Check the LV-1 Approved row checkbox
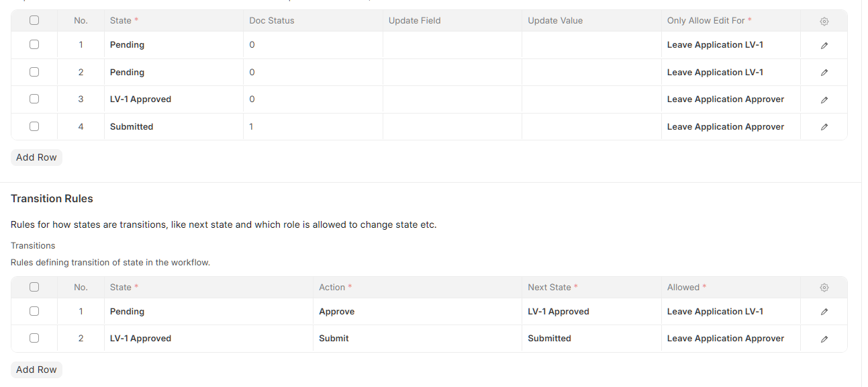868x387 pixels. click(x=34, y=99)
